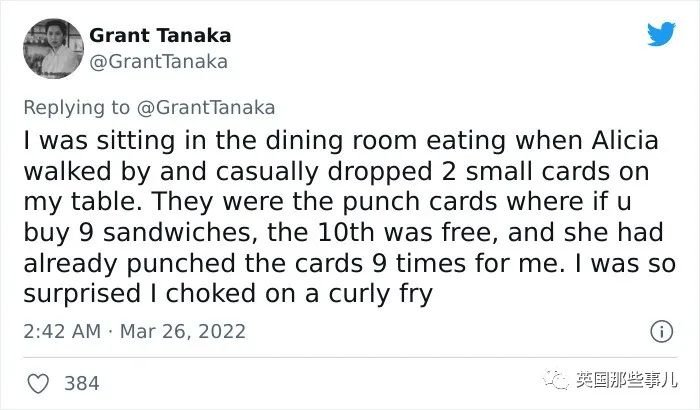Click the blue Twitter bird logo

(x=661, y=33)
